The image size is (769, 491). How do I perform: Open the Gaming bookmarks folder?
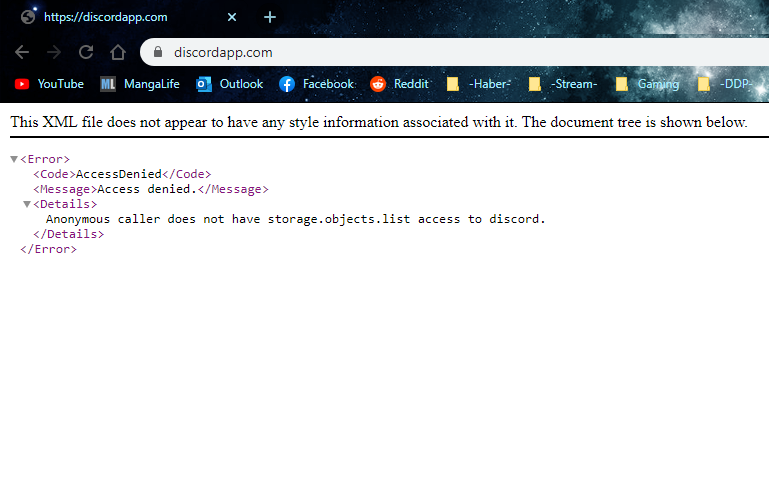(x=647, y=84)
